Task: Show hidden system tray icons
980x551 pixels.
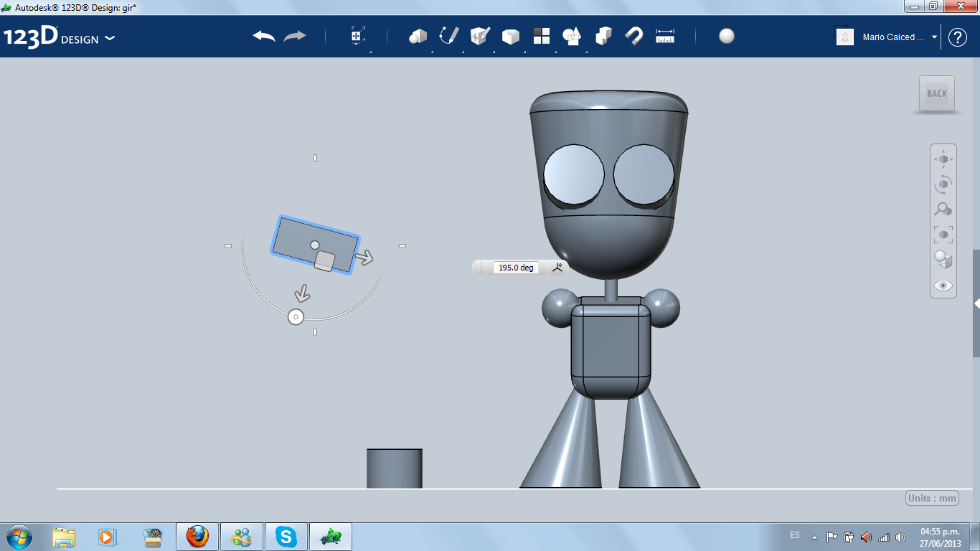Action: pyautogui.click(x=814, y=537)
